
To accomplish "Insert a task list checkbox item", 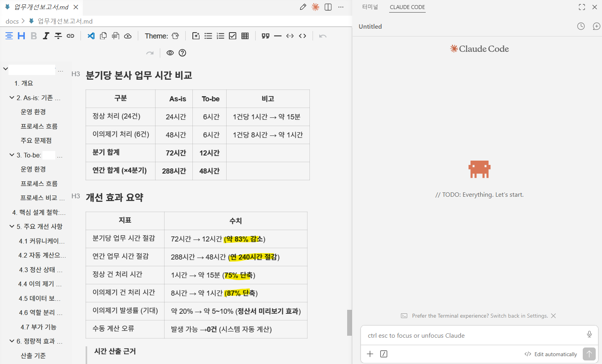I will click(232, 36).
